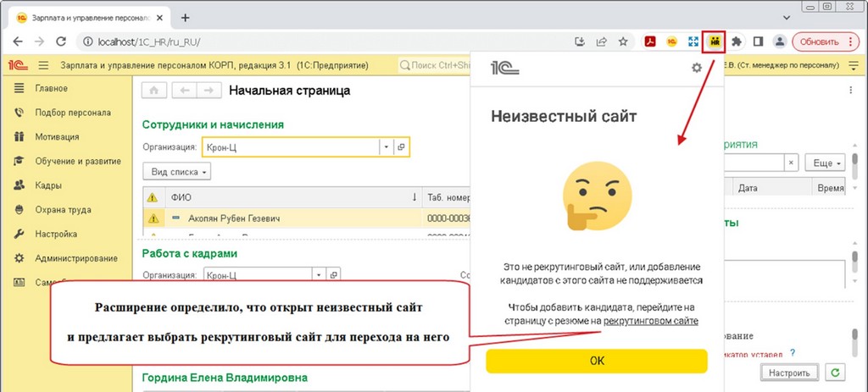Open the Chrome extensions puzzle menu
Viewport: 868px width, 392px height.
(x=737, y=41)
